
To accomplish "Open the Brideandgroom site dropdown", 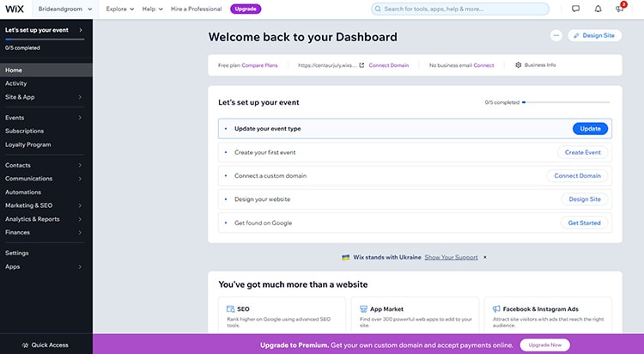I will point(65,9).
